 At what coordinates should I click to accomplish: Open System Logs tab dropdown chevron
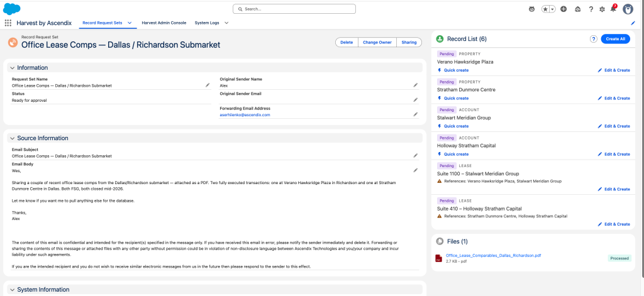click(226, 23)
